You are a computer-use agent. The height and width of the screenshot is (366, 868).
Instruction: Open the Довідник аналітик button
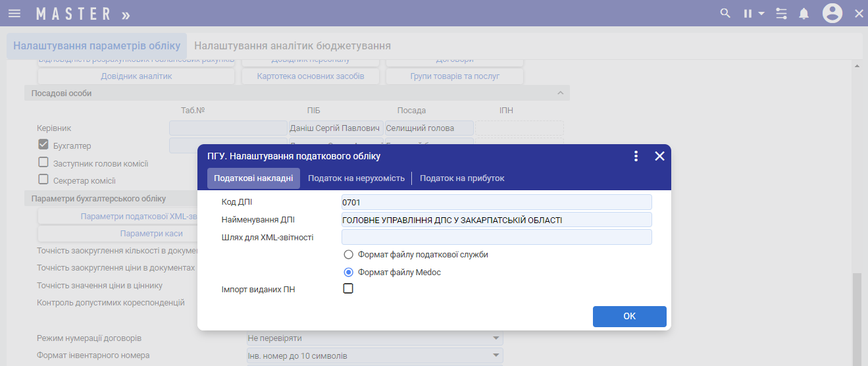coord(136,76)
